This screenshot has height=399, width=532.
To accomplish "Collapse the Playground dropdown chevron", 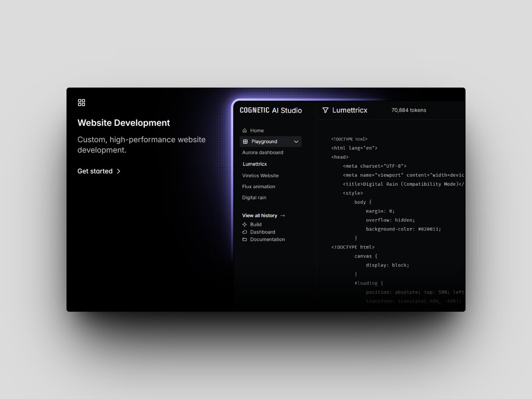I will coord(296,141).
